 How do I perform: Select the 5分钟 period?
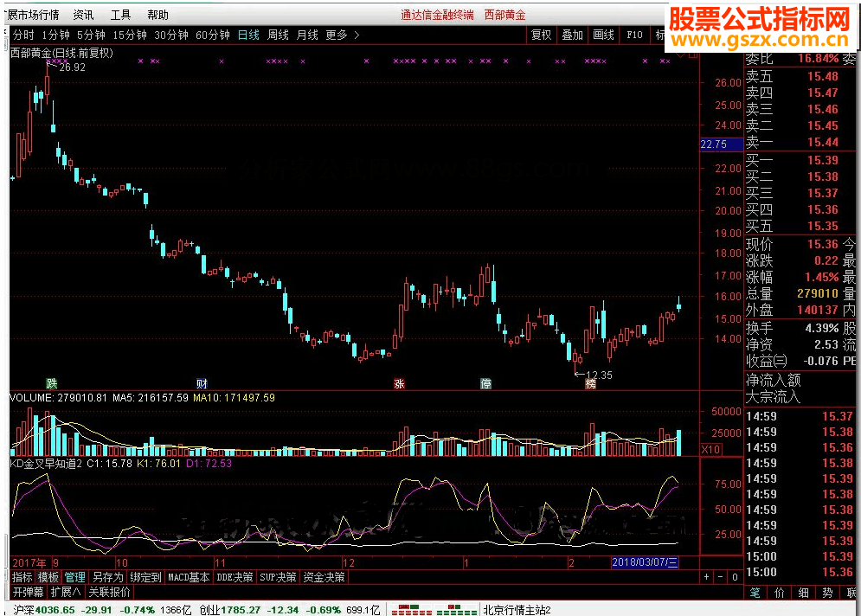tap(91, 35)
